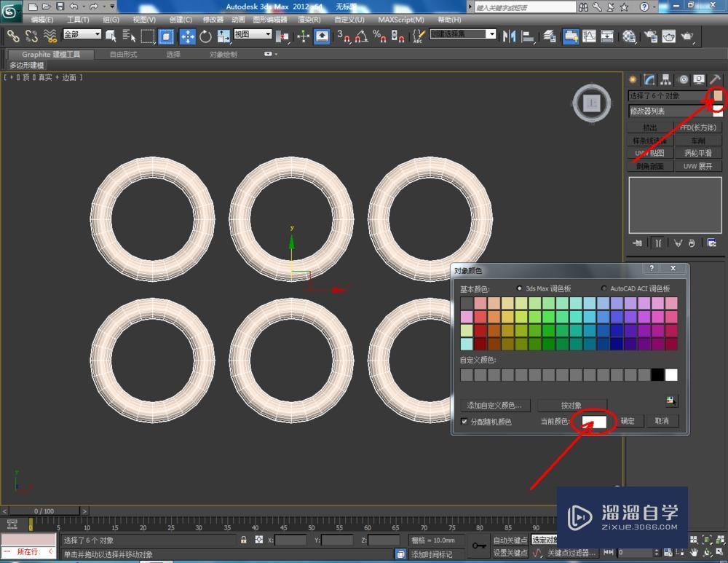Toggle the angle snap icon on
728x563 pixels.
pyautogui.click(x=361, y=36)
